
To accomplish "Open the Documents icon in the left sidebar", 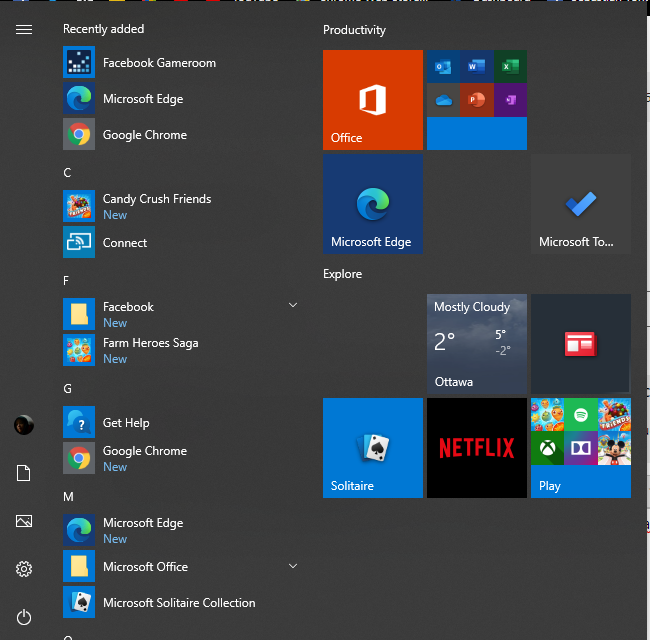I will pos(24,473).
